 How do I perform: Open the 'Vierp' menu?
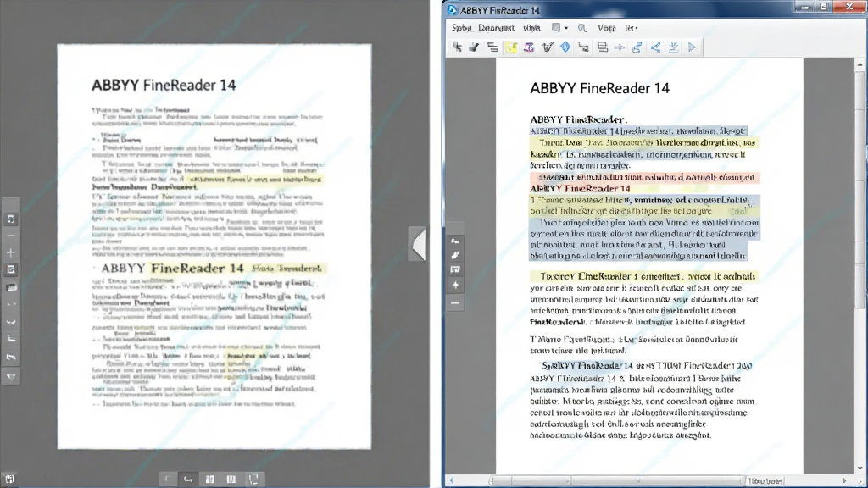coord(607,28)
